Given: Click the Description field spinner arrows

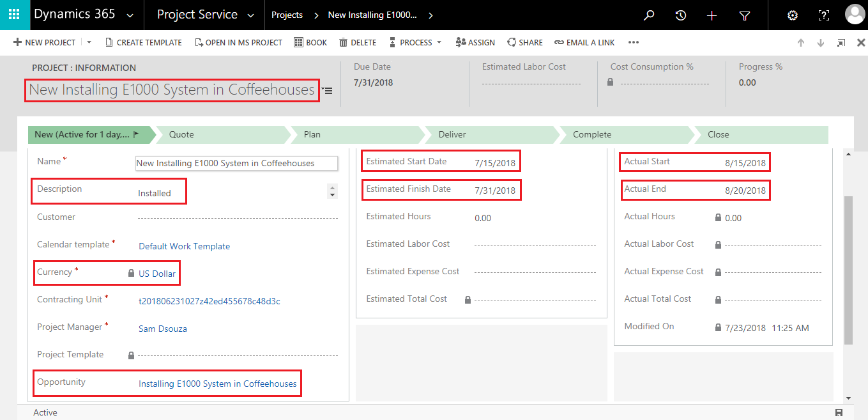Looking at the screenshot, I should coord(332,191).
